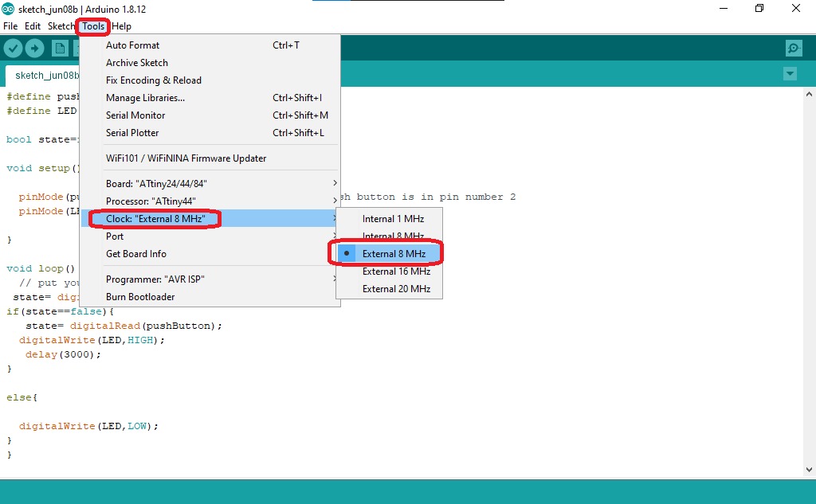The width and height of the screenshot is (816, 504).
Task: Expand the Programmer "AVR ISP" submenu
Action: coord(210,279)
